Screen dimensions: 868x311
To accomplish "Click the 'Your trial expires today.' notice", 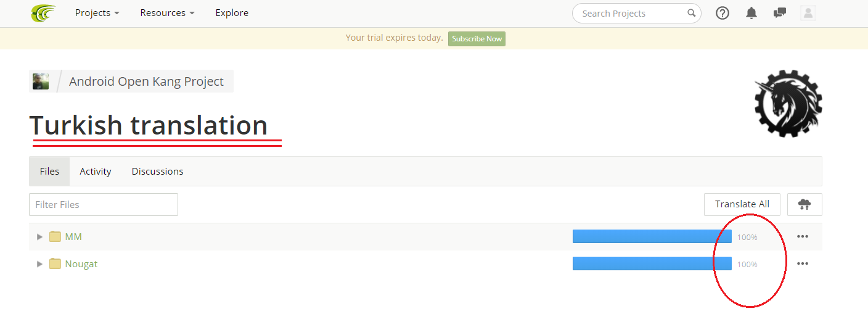I will (x=394, y=38).
